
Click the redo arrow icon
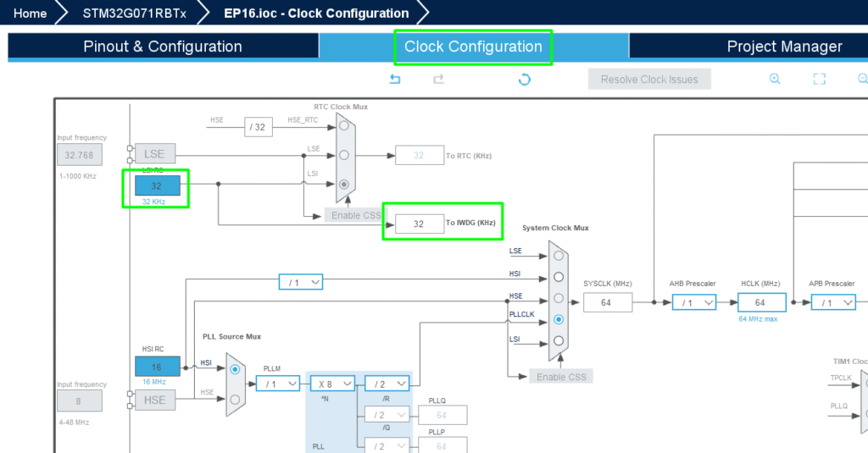coord(438,79)
